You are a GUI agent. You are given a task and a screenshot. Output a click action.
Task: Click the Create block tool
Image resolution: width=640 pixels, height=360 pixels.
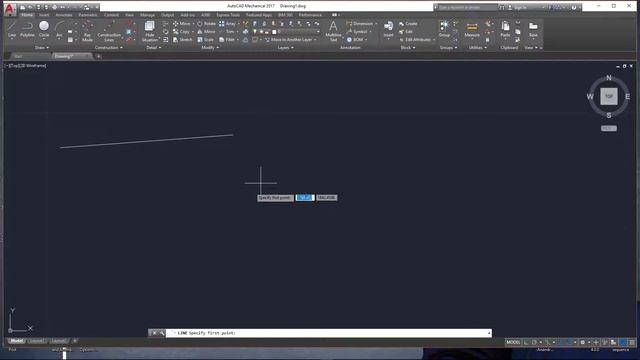tap(408, 24)
